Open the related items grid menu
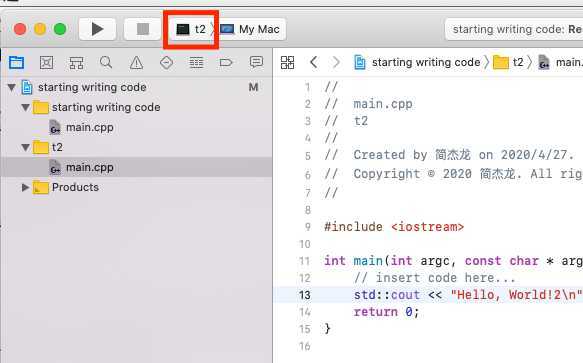This screenshot has height=363, width=583. click(x=287, y=62)
